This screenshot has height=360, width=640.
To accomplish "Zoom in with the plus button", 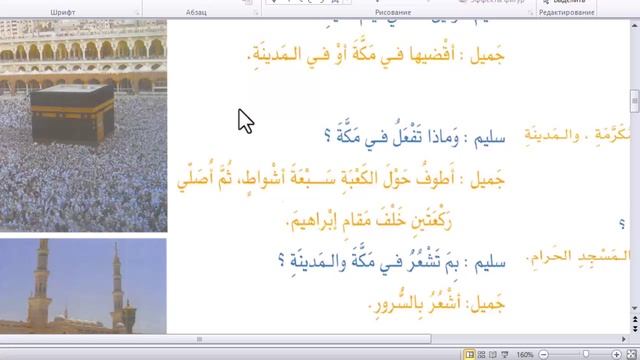I will (x=616, y=355).
